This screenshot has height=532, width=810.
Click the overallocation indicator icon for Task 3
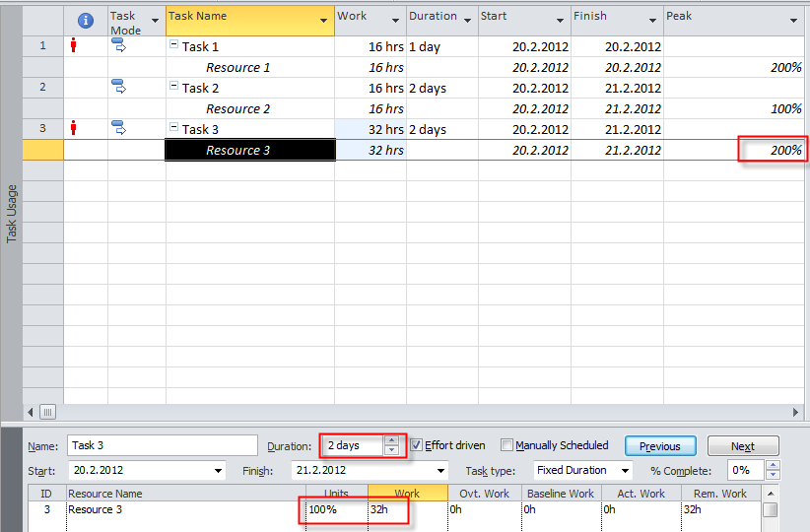74,128
